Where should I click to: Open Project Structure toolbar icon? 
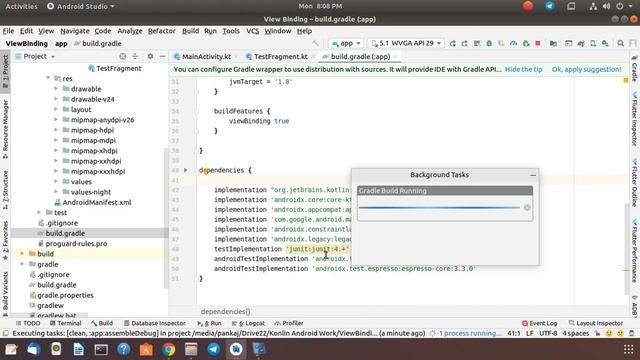(553, 43)
